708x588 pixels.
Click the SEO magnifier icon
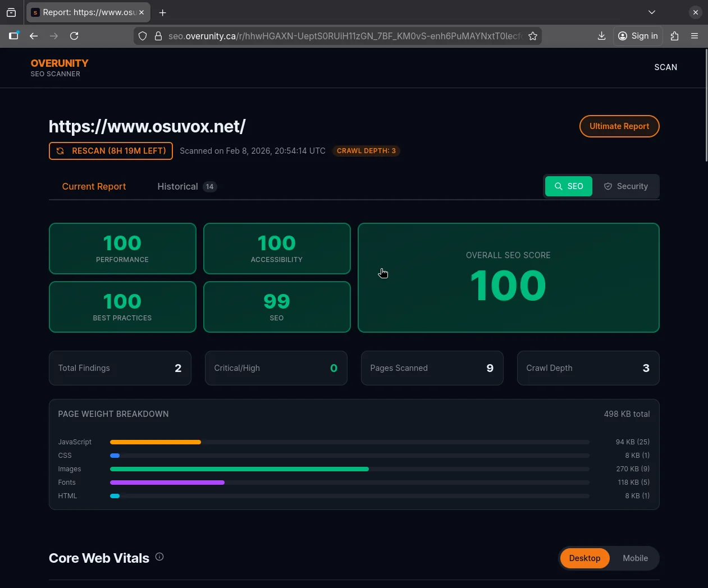coord(559,186)
